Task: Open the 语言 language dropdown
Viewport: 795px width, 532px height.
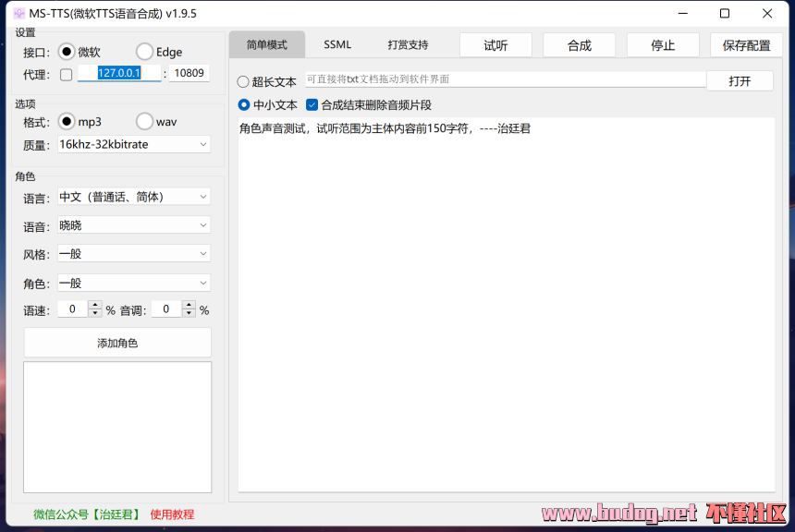Action: pos(134,197)
